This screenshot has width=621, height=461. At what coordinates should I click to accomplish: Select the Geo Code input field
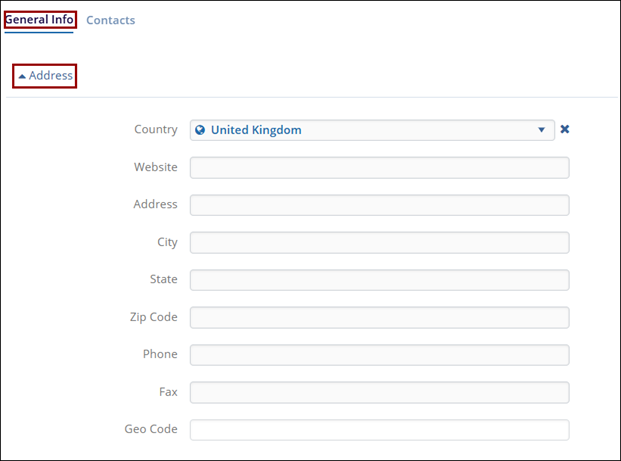(379, 430)
